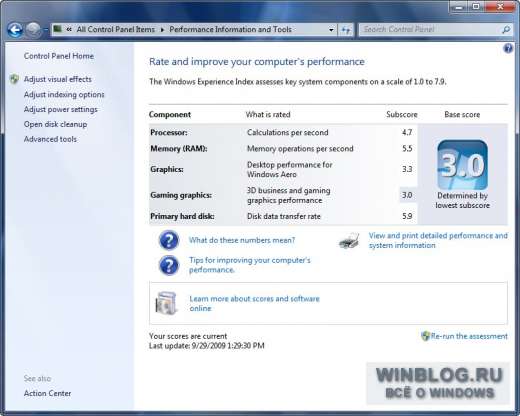The image size is (520, 416).
Task: Launch Open disk cleanup
Action: (55, 124)
